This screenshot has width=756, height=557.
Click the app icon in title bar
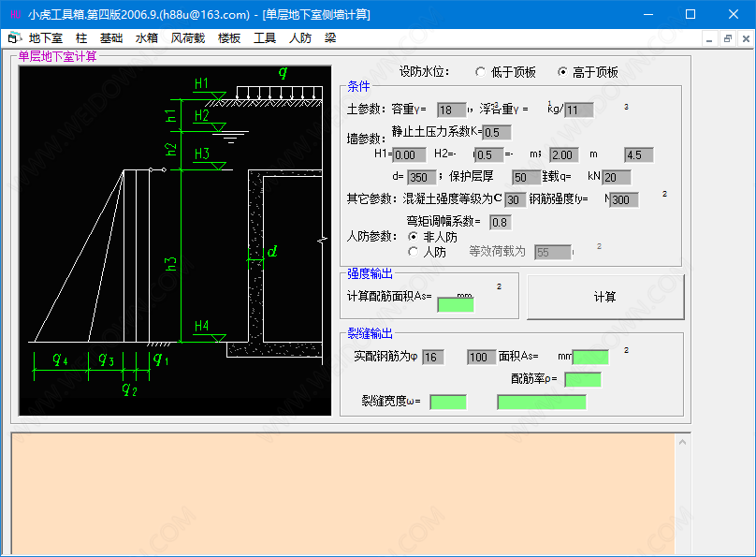click(15, 14)
